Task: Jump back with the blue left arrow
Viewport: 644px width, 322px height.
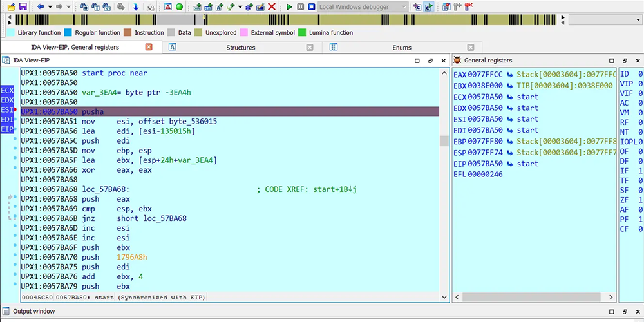Action: pyautogui.click(x=40, y=6)
